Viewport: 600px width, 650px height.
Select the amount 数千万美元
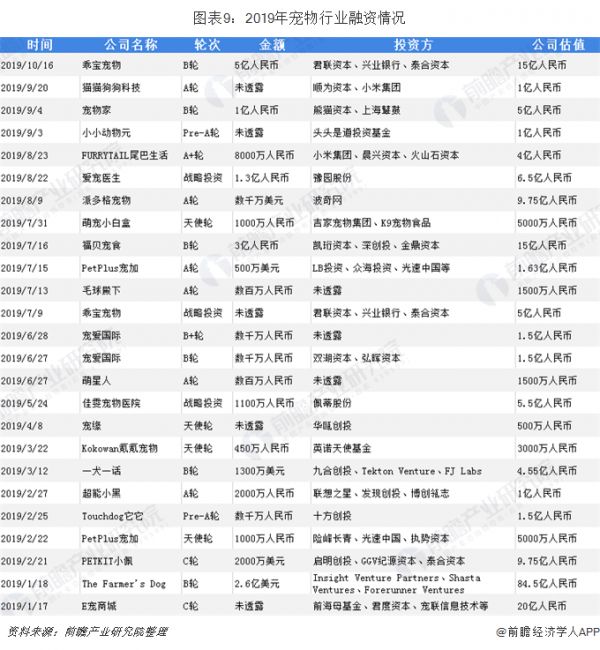(x=259, y=201)
